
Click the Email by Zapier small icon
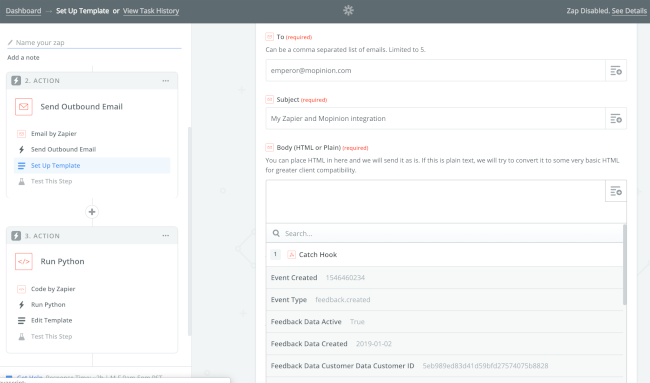tap(22, 133)
